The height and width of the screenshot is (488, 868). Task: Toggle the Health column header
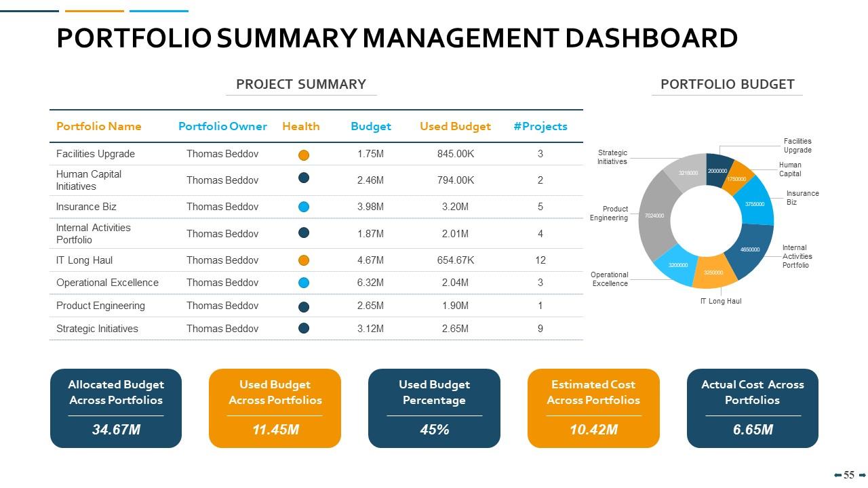click(301, 126)
